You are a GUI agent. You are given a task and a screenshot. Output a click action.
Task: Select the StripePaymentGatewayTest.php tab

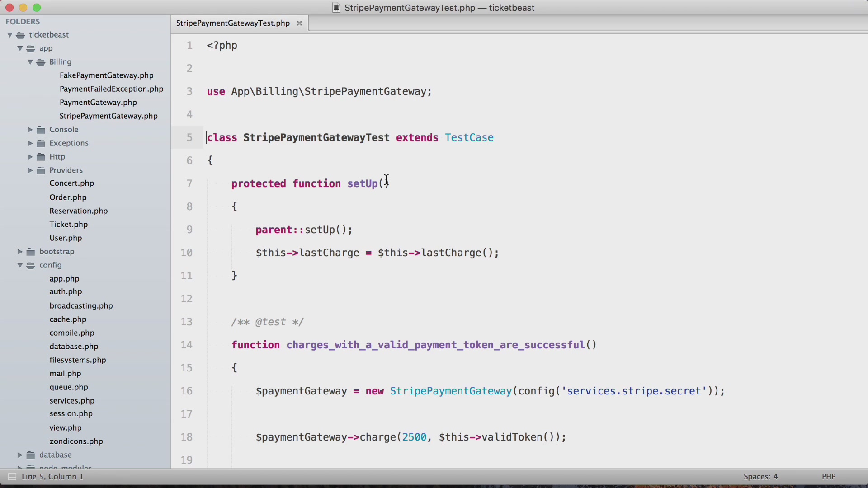233,23
